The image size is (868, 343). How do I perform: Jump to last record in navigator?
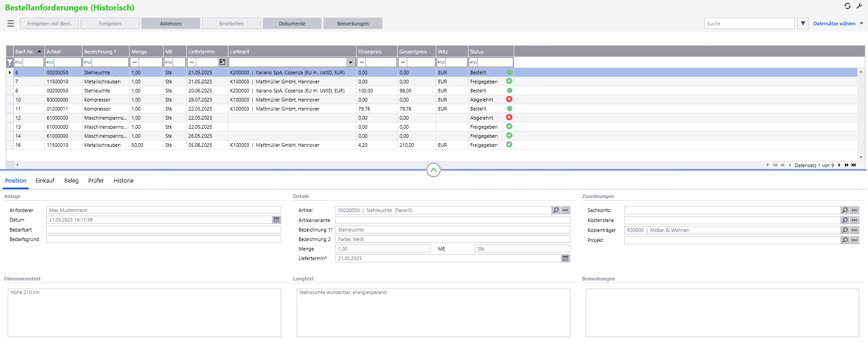(x=854, y=165)
